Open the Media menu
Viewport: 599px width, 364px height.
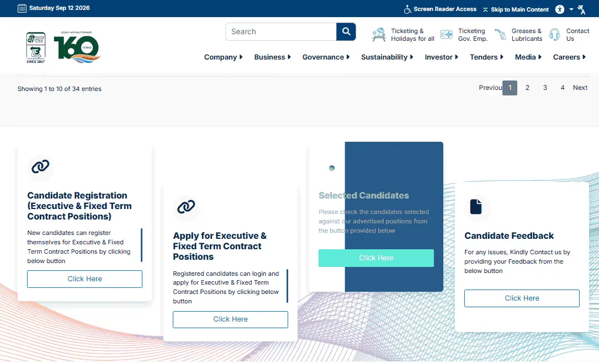(x=525, y=57)
